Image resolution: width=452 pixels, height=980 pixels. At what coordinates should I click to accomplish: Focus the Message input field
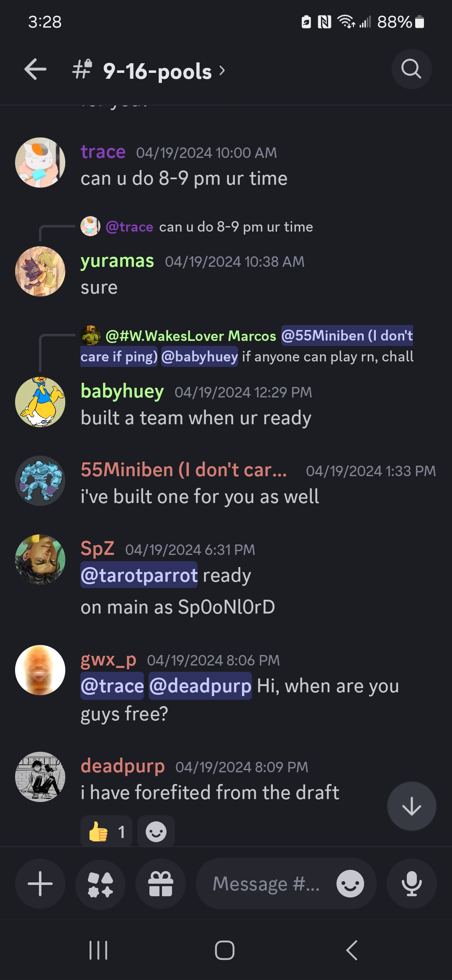[x=266, y=884]
